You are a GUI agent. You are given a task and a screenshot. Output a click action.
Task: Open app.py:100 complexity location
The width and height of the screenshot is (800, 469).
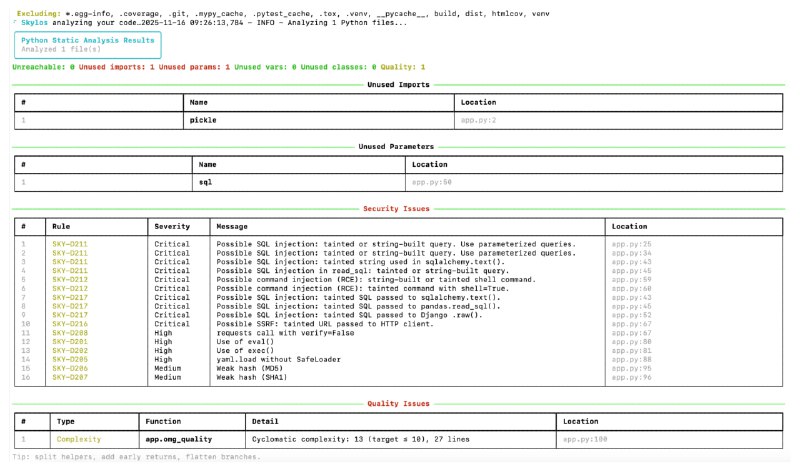585,439
